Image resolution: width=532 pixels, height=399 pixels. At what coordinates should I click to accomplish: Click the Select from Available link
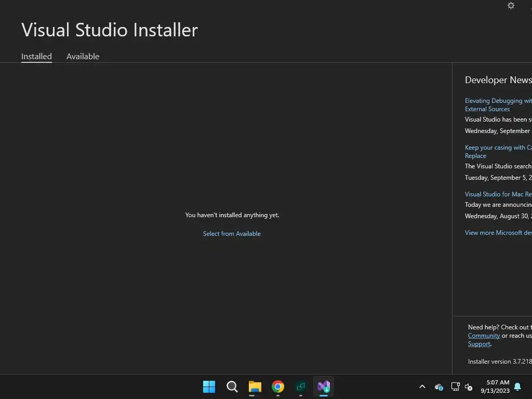pyautogui.click(x=232, y=233)
